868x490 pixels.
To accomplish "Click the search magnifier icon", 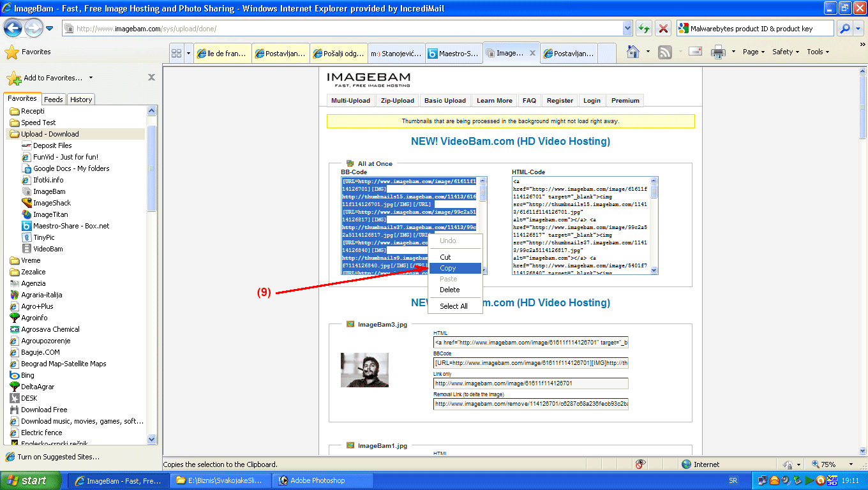I will pos(844,29).
